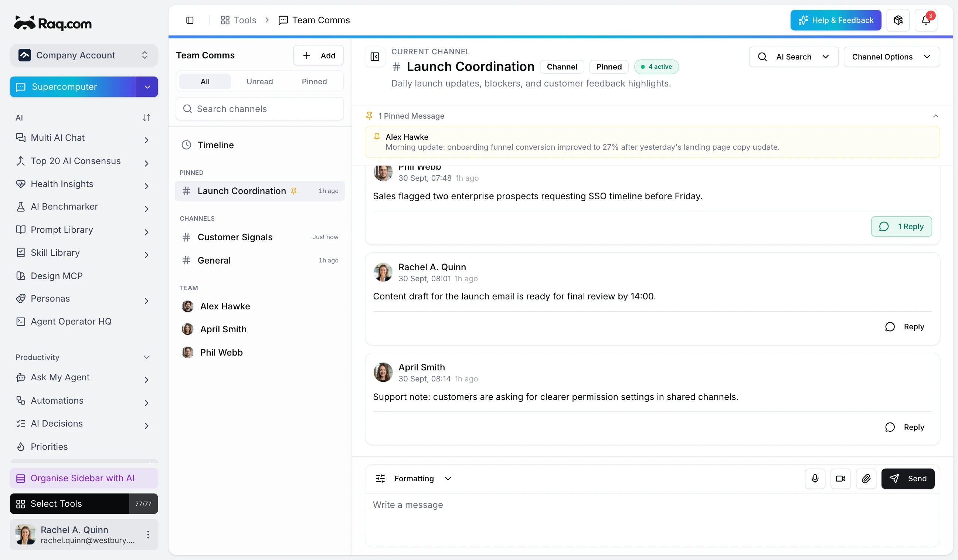Viewport: 958px width, 560px height.
Task: Open the Customer Signals channel
Action: 260,237
